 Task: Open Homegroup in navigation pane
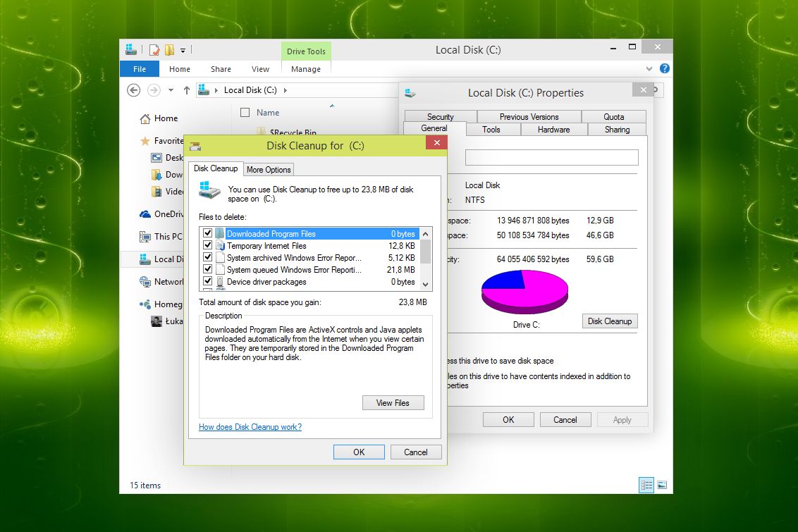(x=161, y=304)
